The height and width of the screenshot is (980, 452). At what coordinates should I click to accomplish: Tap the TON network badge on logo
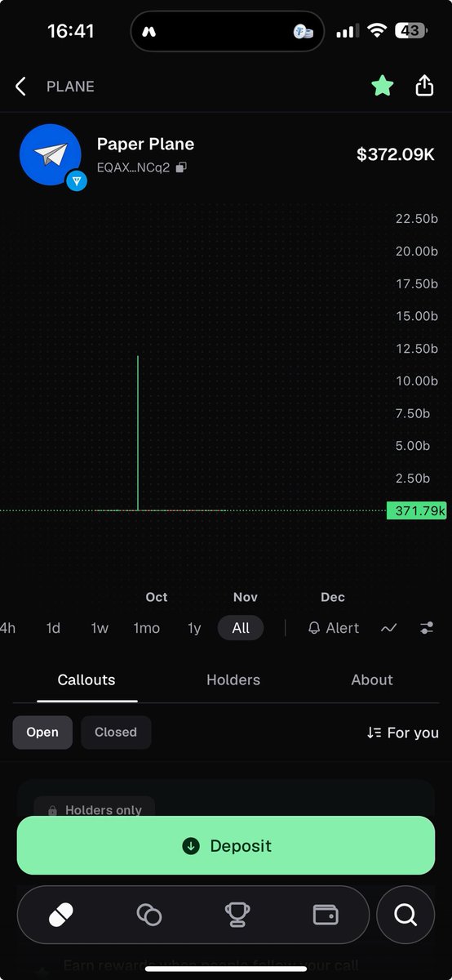point(76,180)
